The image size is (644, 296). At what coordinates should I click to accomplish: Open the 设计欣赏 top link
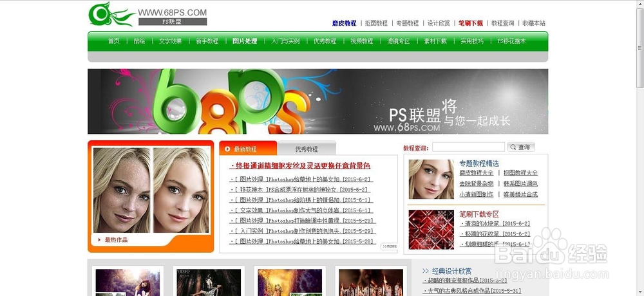(439, 23)
